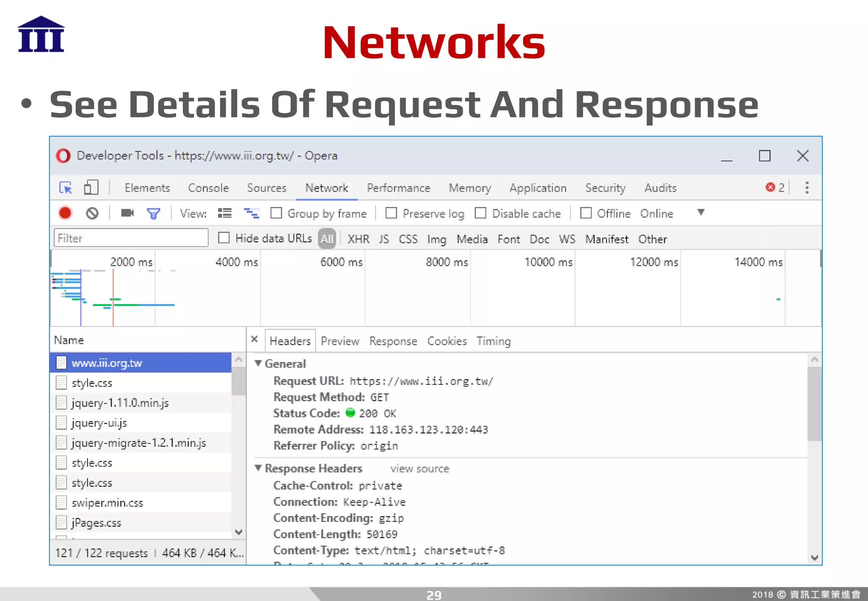Viewport: 868px width, 601px height.
Task: Check the Disable cache checkbox
Action: tap(480, 213)
